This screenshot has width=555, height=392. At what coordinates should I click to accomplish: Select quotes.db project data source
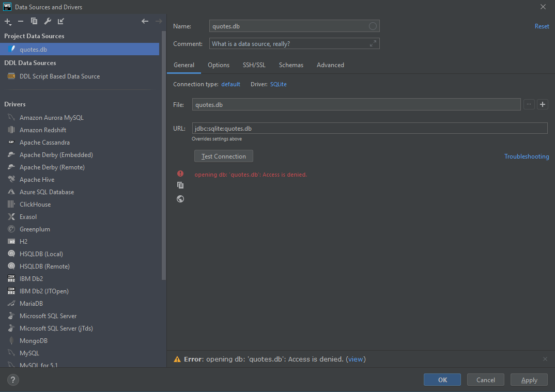80,49
